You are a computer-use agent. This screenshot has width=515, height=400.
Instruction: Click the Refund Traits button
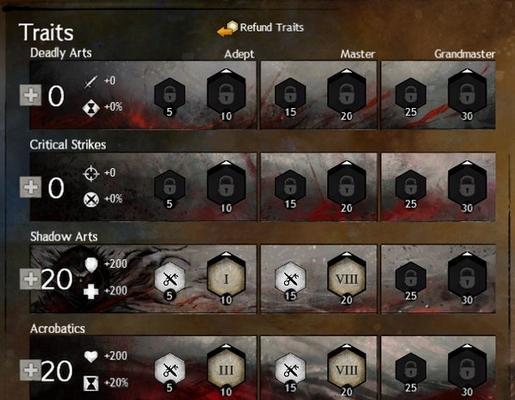(x=260, y=28)
